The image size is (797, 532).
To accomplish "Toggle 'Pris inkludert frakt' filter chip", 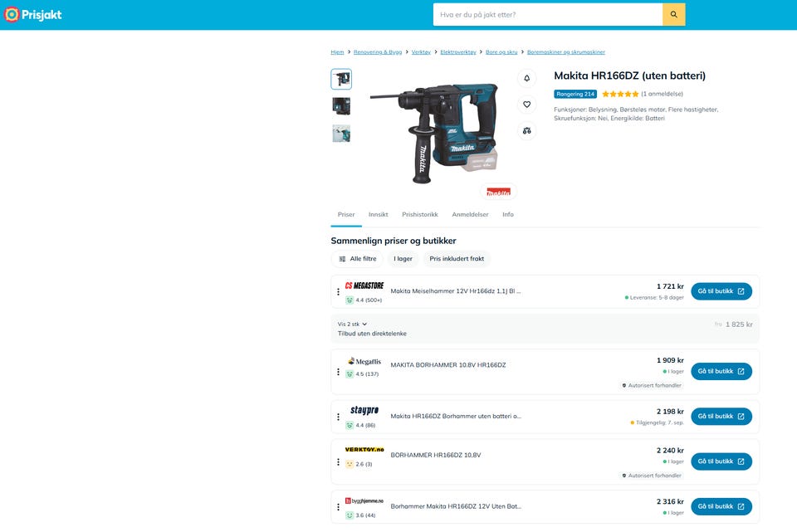I will pyautogui.click(x=457, y=259).
